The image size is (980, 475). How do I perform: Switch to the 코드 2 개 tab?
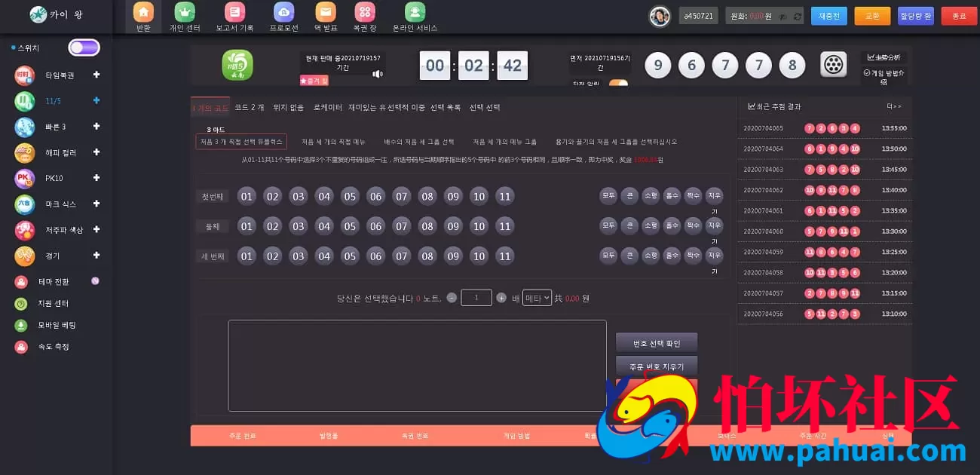(x=250, y=107)
